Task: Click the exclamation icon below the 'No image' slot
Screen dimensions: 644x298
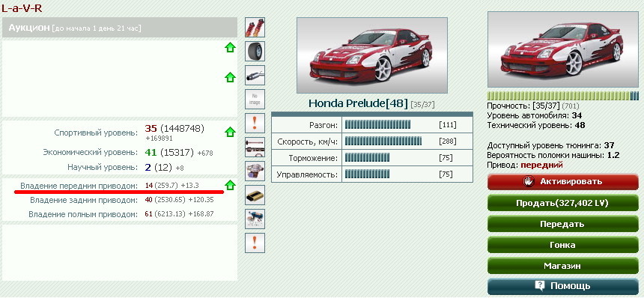Action: tap(255, 123)
